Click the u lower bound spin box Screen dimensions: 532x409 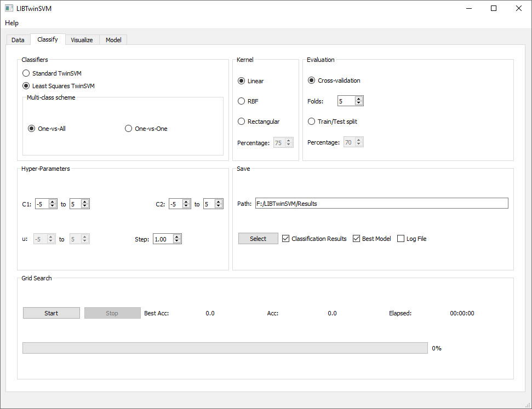click(44, 239)
